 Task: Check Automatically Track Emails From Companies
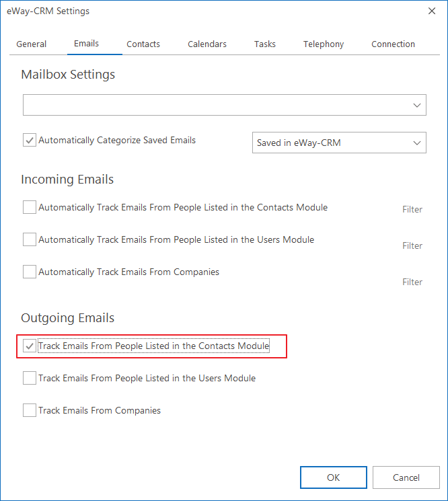(x=30, y=272)
